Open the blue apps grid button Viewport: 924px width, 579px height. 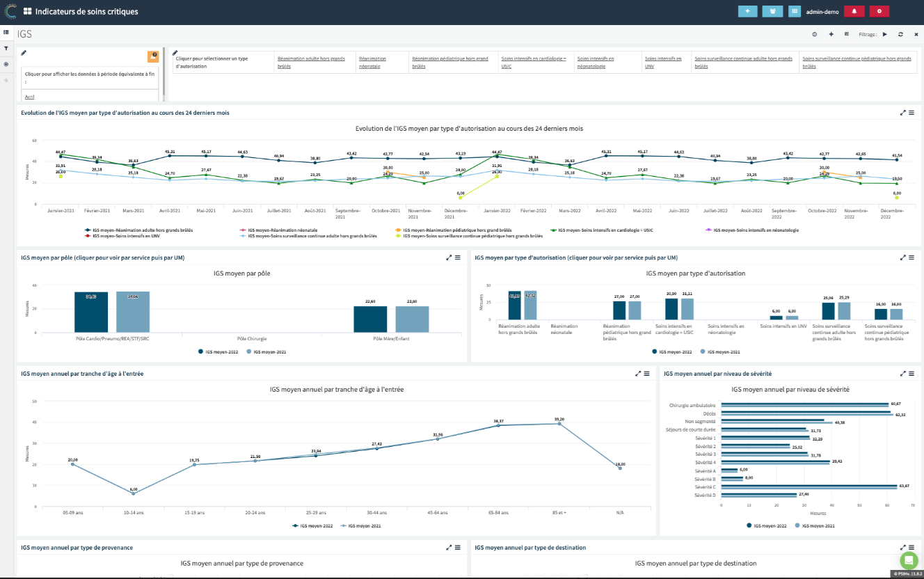click(795, 11)
